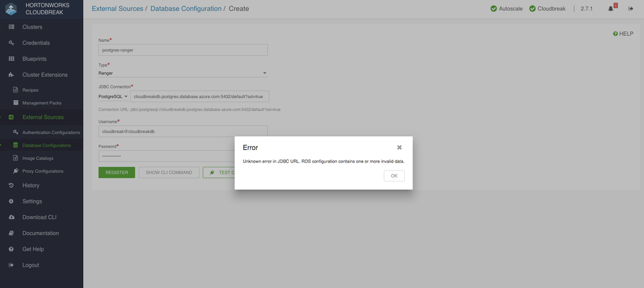
Task: Click the Database Configurations database icon
Action: click(x=15, y=145)
